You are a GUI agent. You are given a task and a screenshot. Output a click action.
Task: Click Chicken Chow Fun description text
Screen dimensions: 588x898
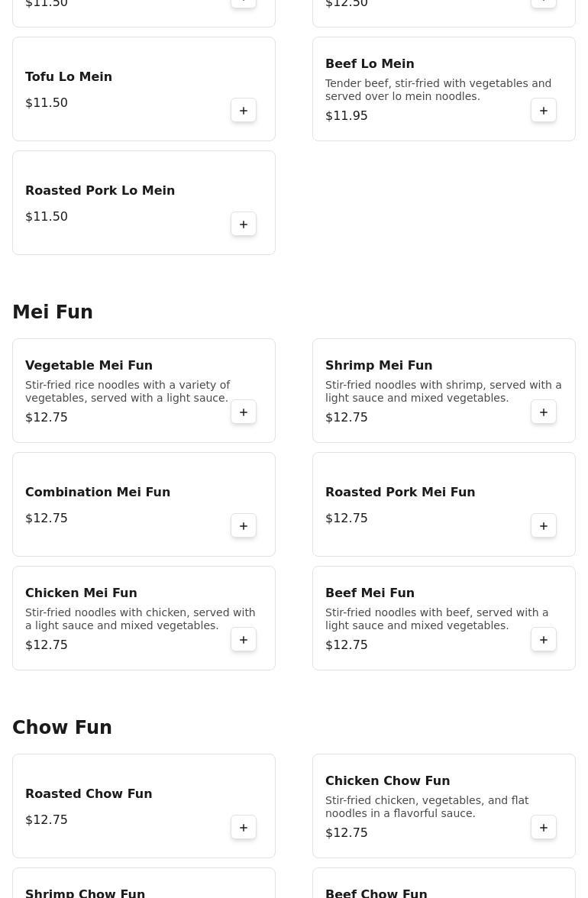pyautogui.click(x=426, y=806)
